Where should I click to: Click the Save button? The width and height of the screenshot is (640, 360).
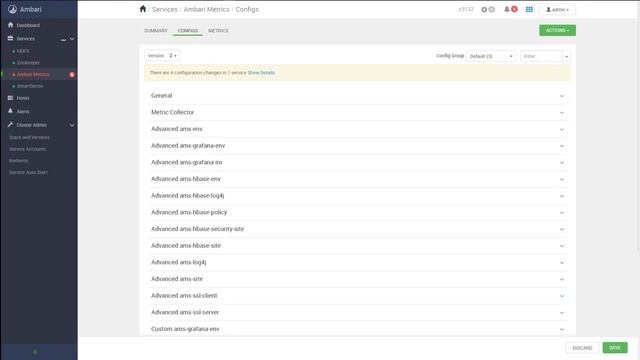point(615,348)
